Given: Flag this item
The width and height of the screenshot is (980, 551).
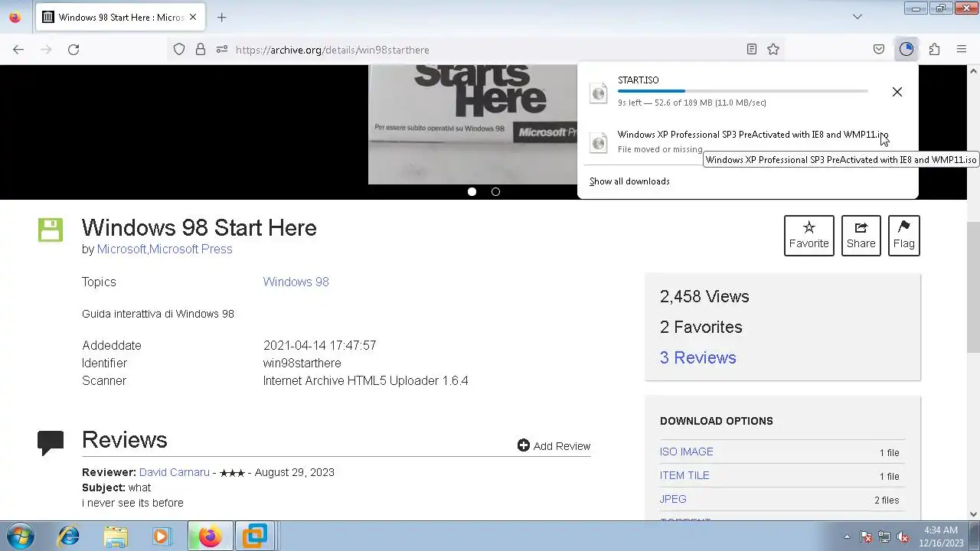Looking at the screenshot, I should coord(904,236).
